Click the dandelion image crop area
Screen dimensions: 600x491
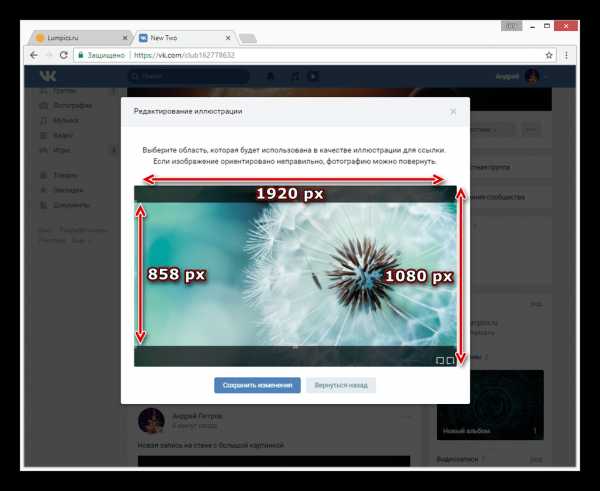point(295,274)
